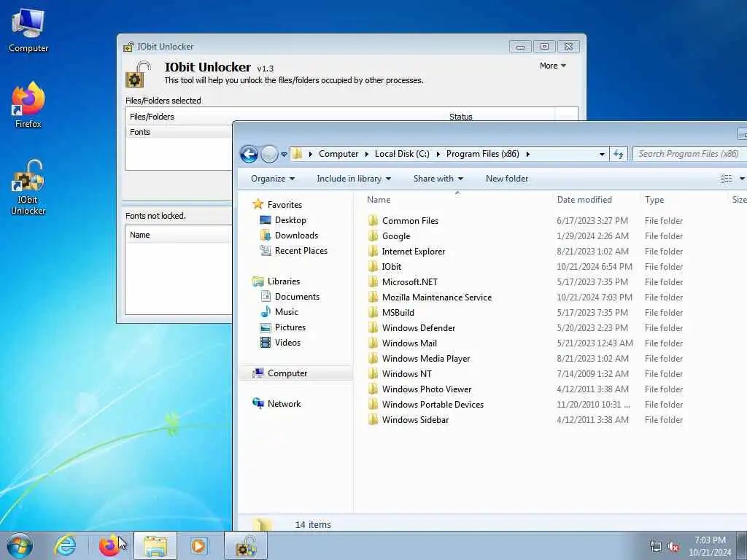Select Network in the navigation pane
Image resolution: width=747 pixels, height=560 pixels.
284,404
